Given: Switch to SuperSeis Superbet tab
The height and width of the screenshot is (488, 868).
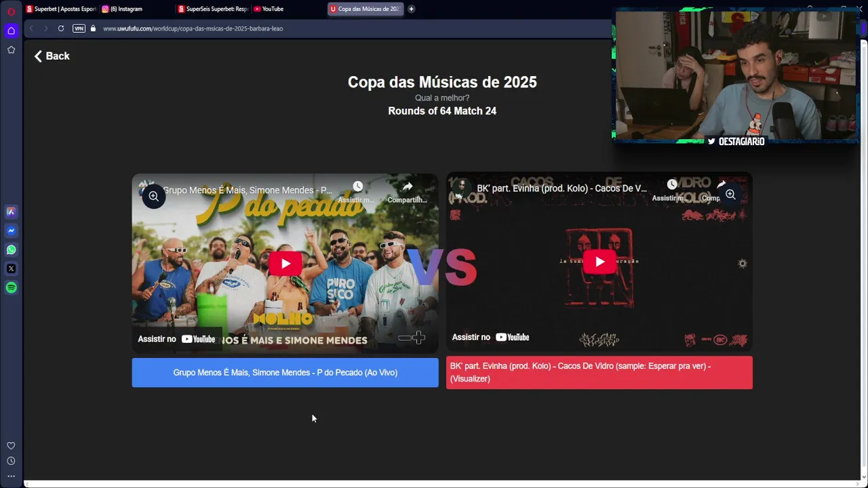Looking at the screenshot, I should [x=213, y=9].
